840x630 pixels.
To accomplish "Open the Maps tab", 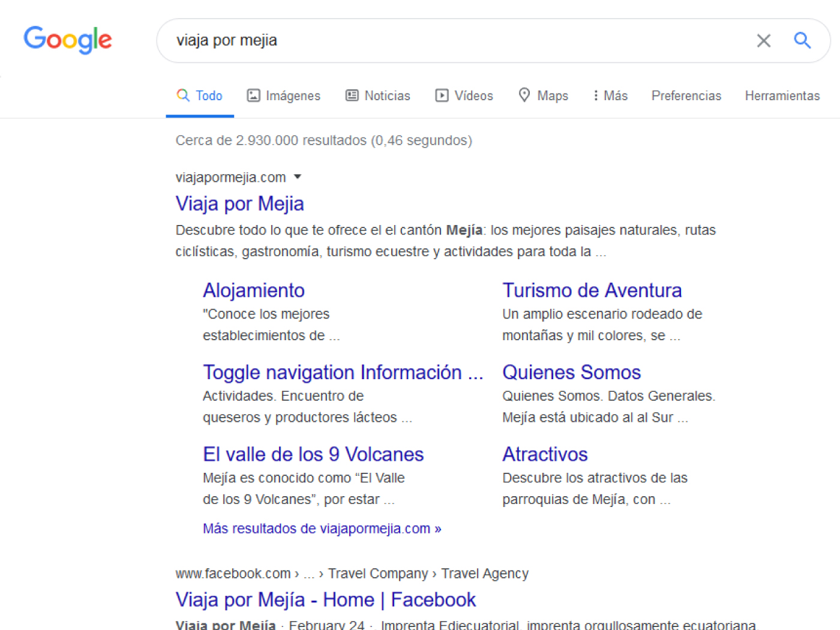I will [544, 95].
